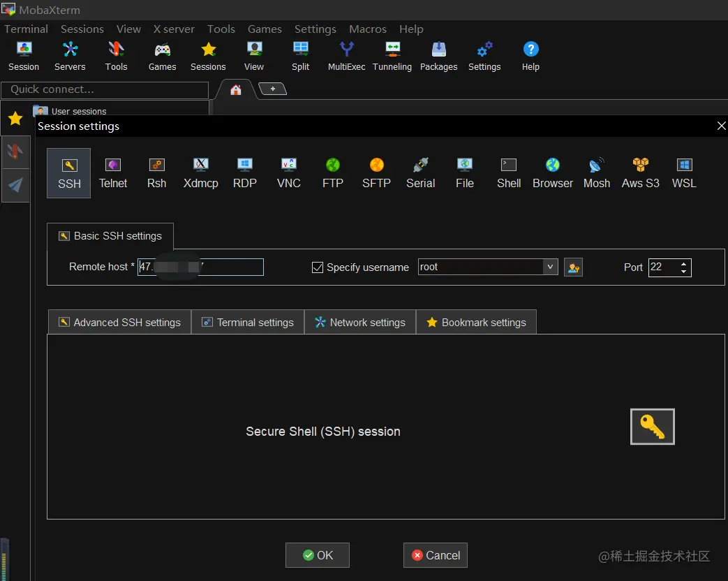
Task: Open the Help question mark icon
Action: [530, 56]
